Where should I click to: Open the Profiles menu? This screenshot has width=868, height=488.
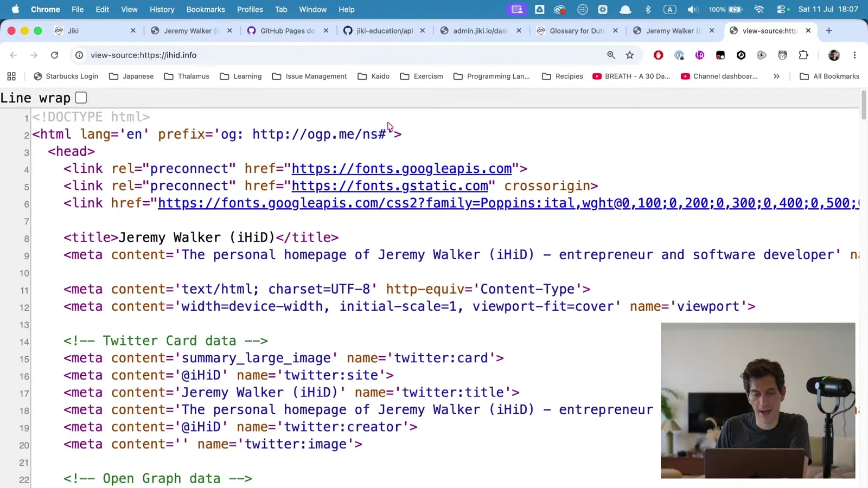[x=250, y=9]
